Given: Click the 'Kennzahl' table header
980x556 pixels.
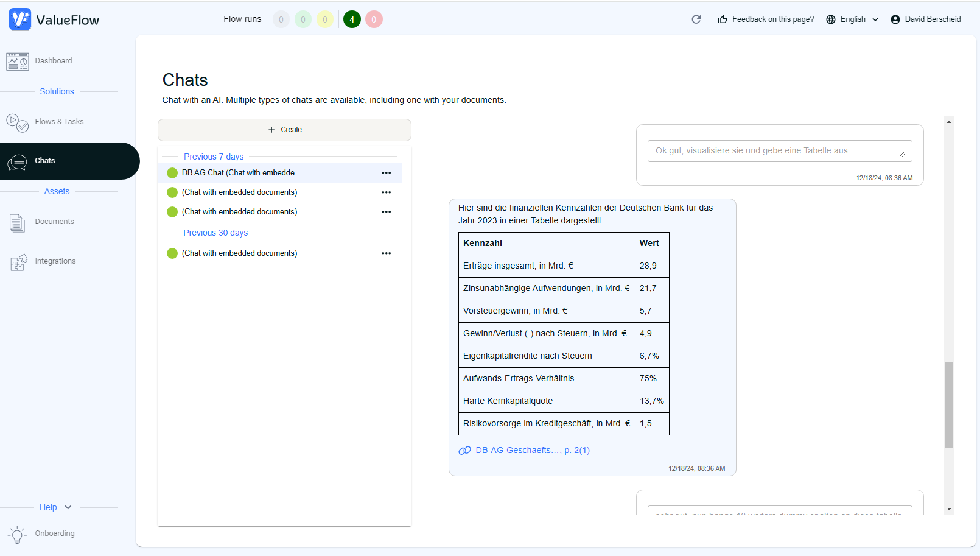Looking at the screenshot, I should tap(547, 244).
